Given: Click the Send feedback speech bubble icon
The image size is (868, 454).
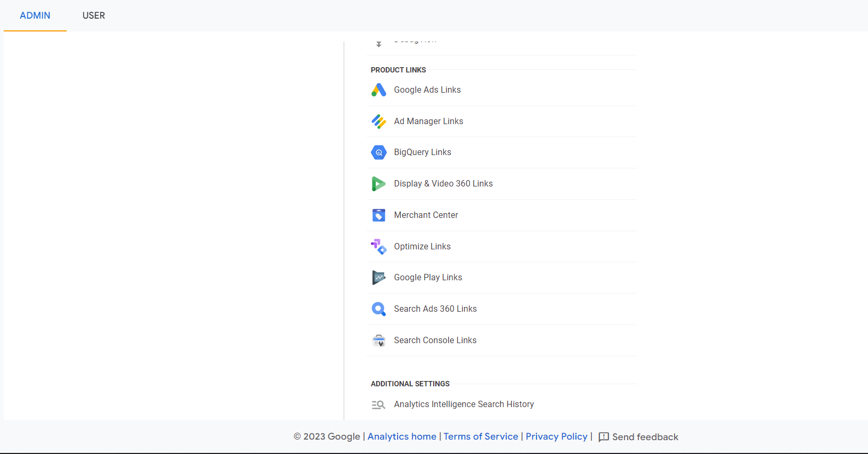Looking at the screenshot, I should tap(604, 437).
